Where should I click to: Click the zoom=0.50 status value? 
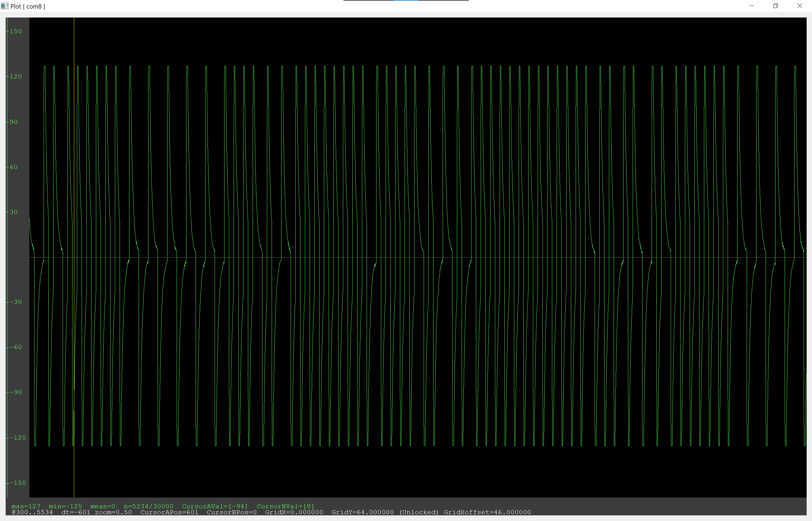pos(113,512)
